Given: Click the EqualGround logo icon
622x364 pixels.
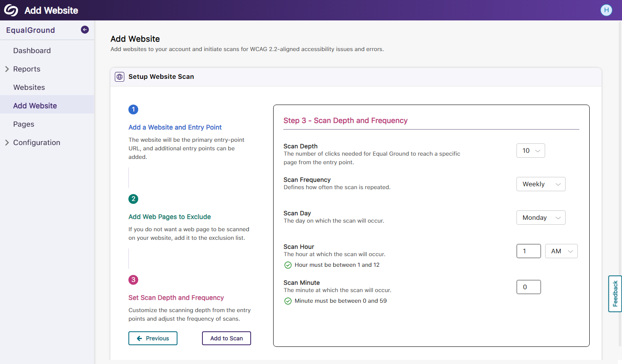Looking at the screenshot, I should click(11, 10).
